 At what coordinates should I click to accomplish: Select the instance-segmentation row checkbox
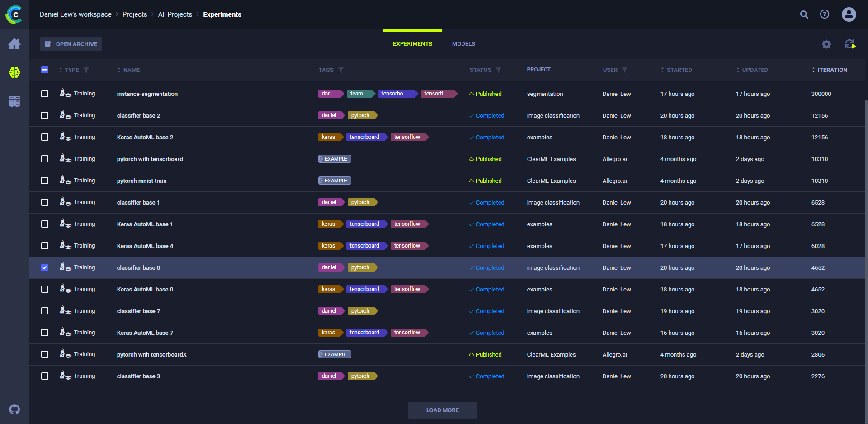[x=45, y=94]
